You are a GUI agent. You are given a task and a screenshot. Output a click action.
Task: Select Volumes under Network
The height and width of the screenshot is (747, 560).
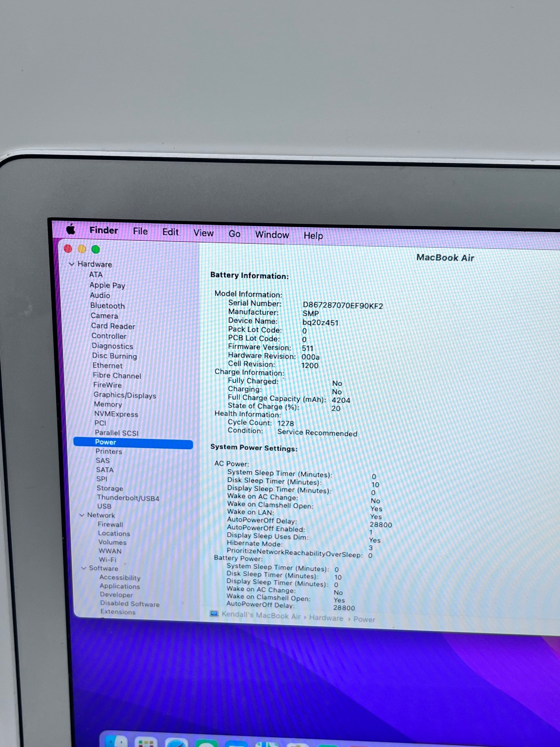click(x=112, y=542)
